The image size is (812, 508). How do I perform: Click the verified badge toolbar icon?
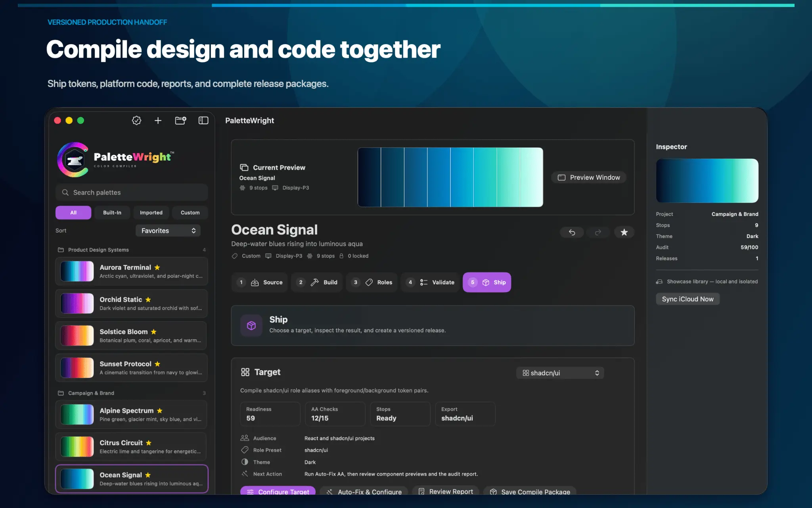pos(136,120)
